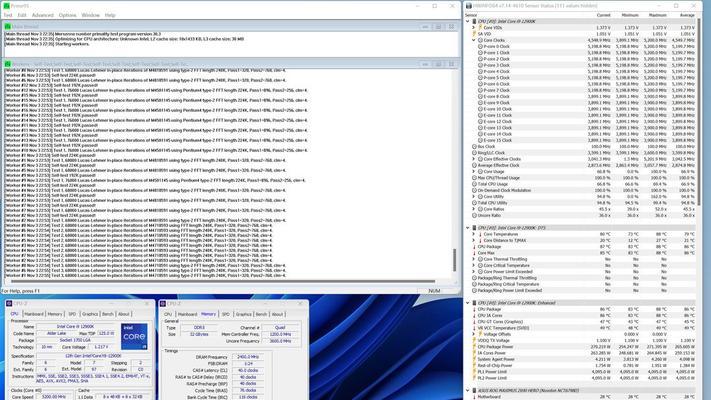Screen dimensions: 711x400
Task: Click the Average column header in HWiNFO
Action: tap(687, 15)
